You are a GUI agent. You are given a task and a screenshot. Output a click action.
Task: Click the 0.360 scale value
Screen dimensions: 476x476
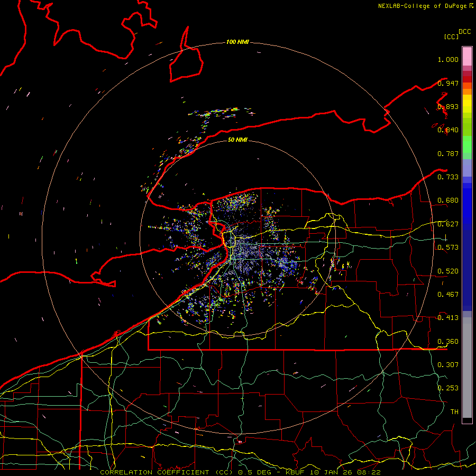pyautogui.click(x=448, y=342)
